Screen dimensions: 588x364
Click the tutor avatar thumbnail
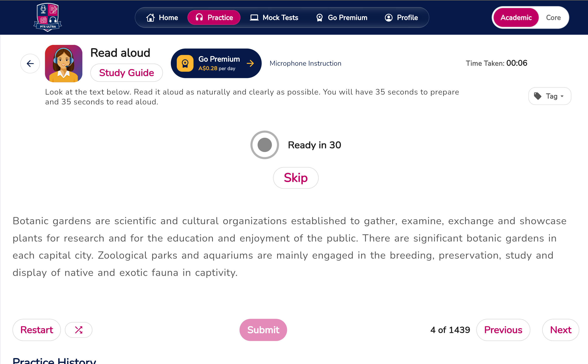coord(64,64)
